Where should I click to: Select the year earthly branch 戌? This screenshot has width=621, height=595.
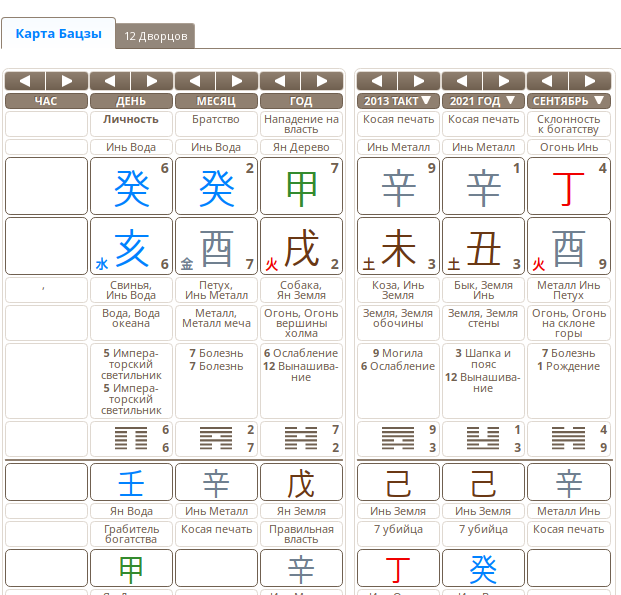tap(301, 246)
